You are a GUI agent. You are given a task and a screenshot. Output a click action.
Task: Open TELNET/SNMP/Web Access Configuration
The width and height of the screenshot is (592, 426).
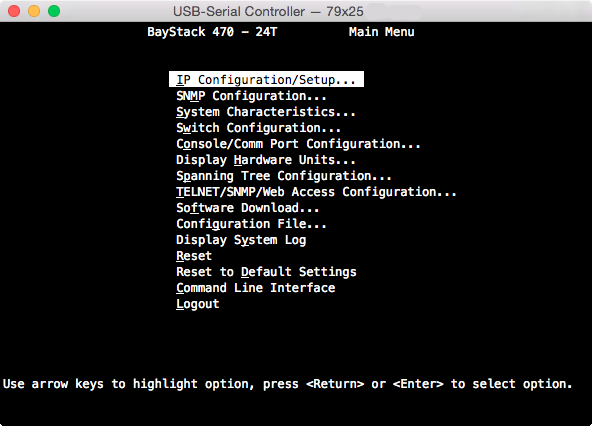[316, 192]
